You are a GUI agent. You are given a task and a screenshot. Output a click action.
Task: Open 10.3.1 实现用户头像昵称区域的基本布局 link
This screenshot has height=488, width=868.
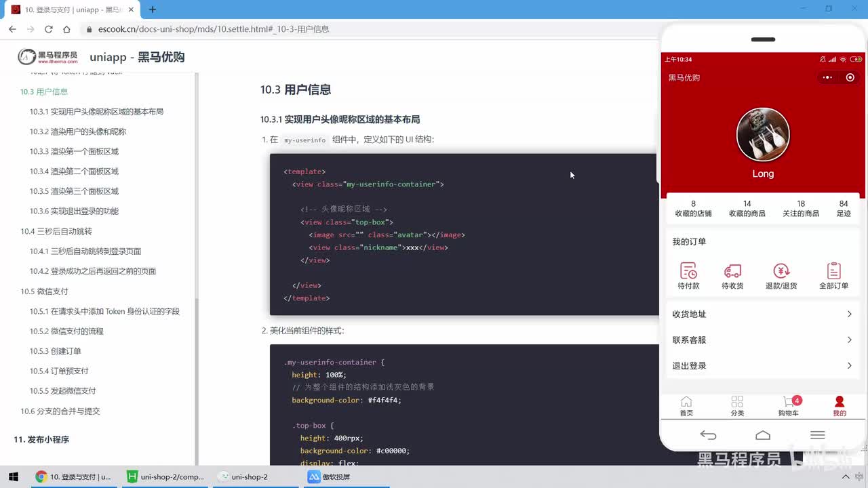[96, 111]
